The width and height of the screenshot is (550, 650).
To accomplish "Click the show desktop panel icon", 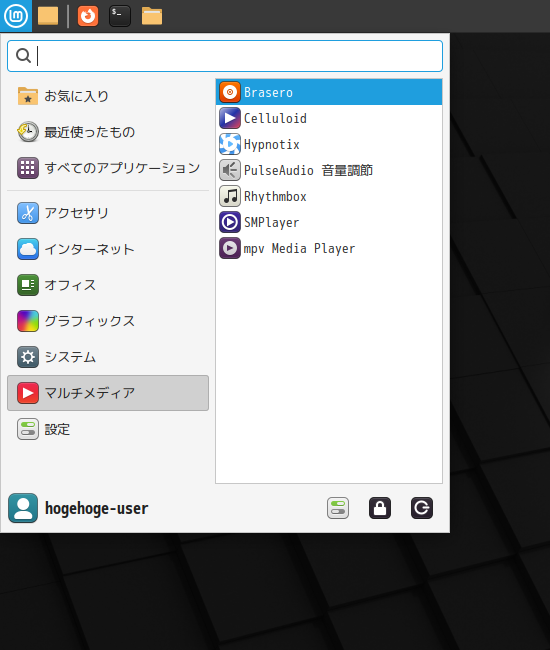I will (48, 16).
